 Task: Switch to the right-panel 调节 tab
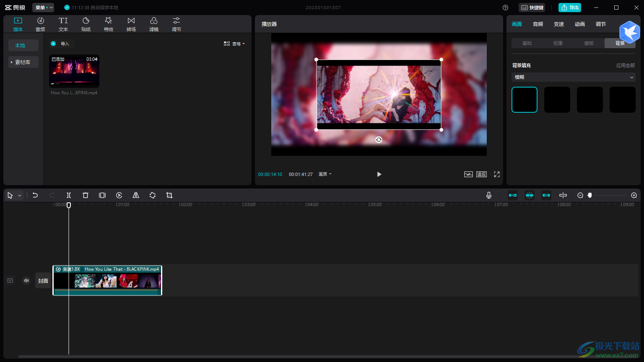coord(601,24)
